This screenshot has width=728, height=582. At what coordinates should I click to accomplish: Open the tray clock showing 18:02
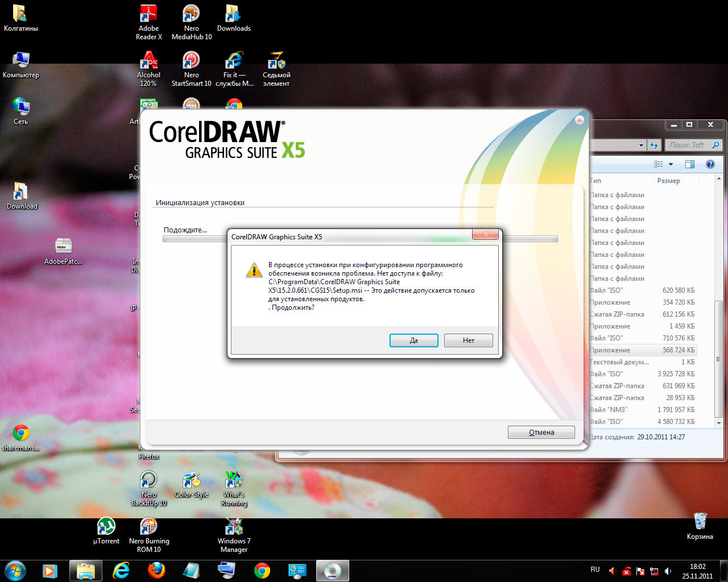point(697,571)
